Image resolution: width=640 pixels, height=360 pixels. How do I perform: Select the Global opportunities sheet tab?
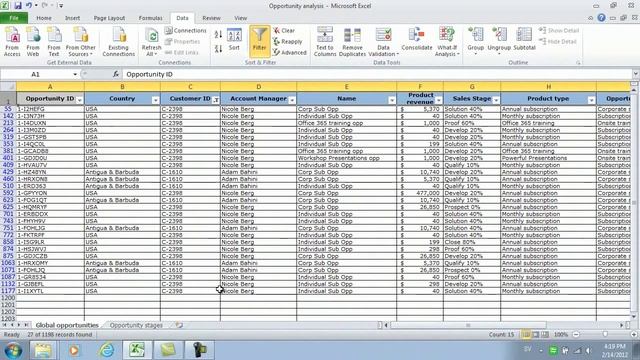pos(67,325)
